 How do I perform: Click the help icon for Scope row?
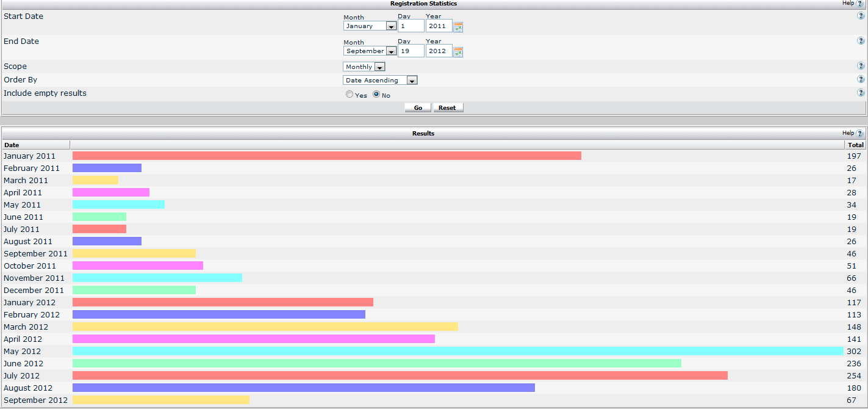[x=861, y=66]
